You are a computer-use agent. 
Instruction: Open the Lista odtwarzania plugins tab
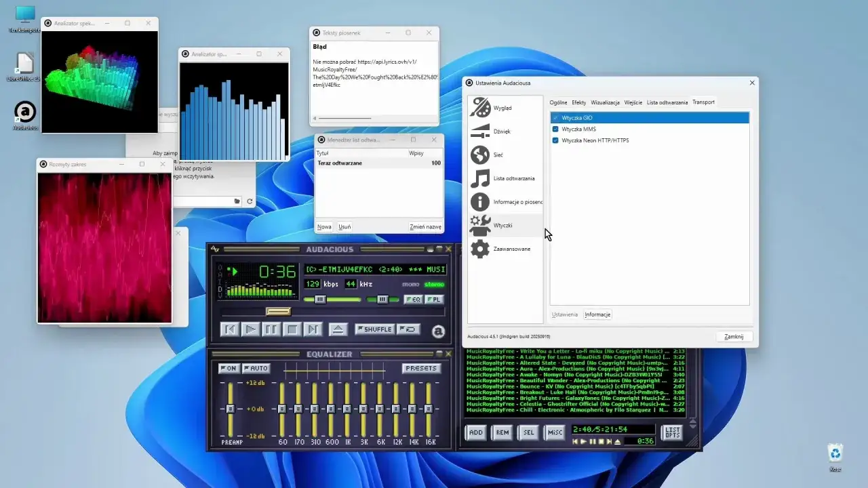click(667, 102)
